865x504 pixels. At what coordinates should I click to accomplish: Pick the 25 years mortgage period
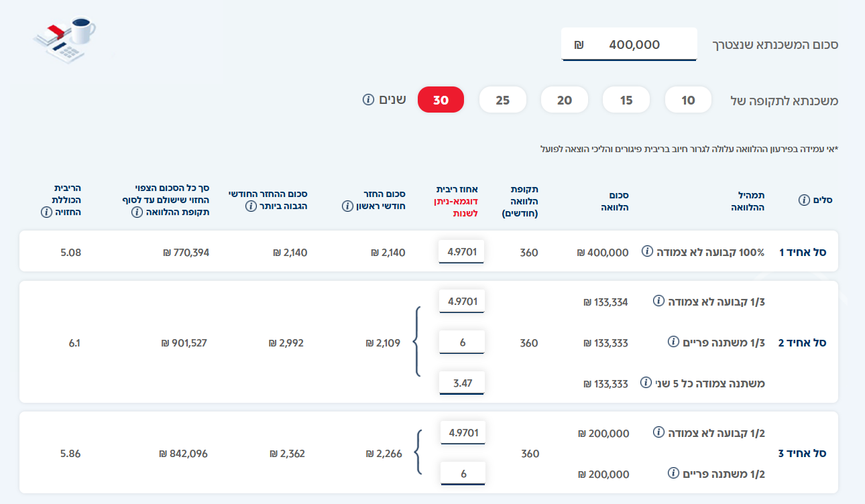click(502, 101)
